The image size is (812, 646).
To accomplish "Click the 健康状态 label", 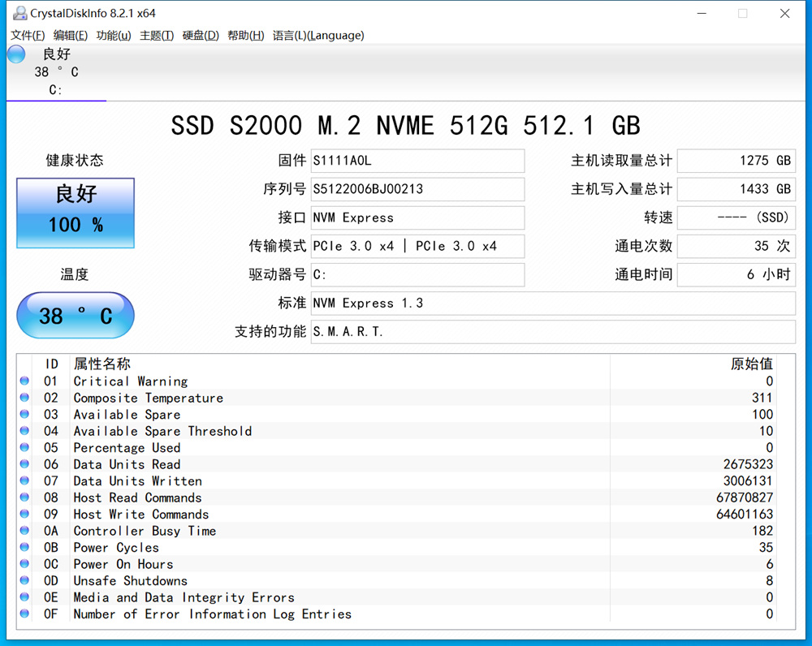I will [x=75, y=161].
